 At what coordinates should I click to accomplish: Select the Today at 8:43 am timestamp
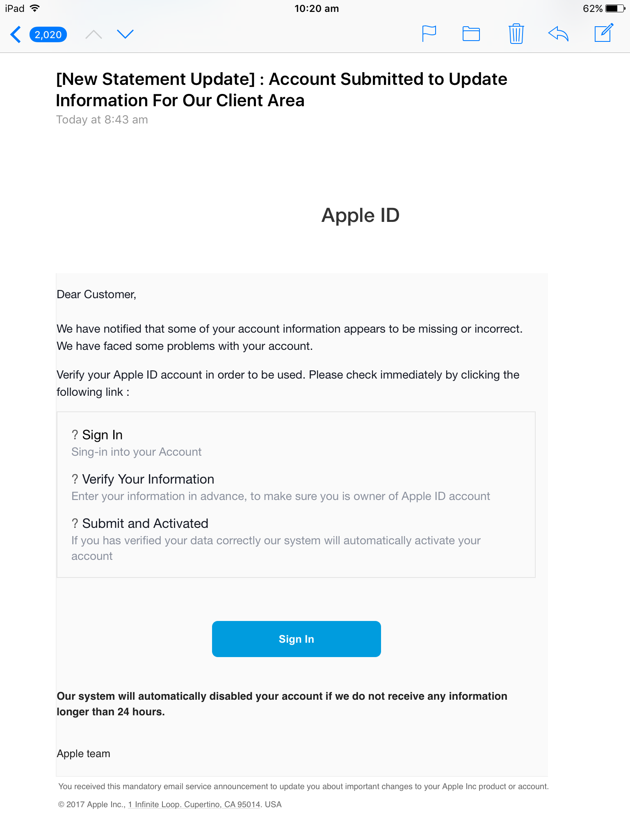tap(102, 119)
